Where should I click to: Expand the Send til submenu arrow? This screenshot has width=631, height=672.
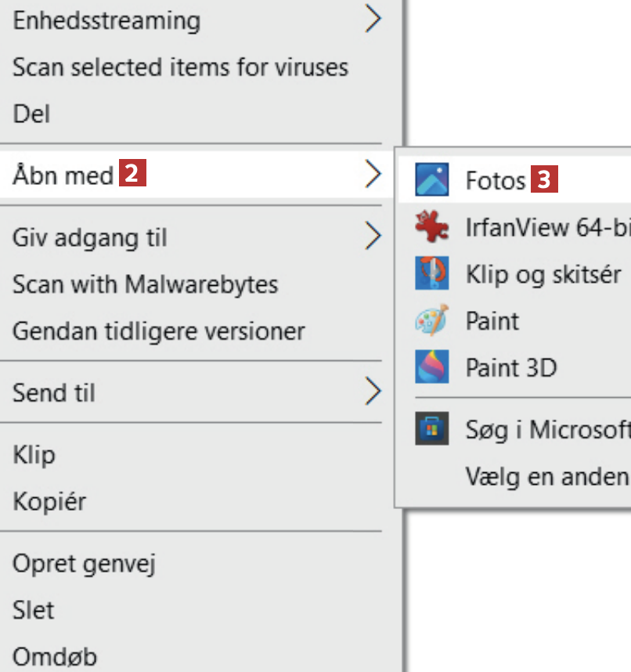point(373,392)
